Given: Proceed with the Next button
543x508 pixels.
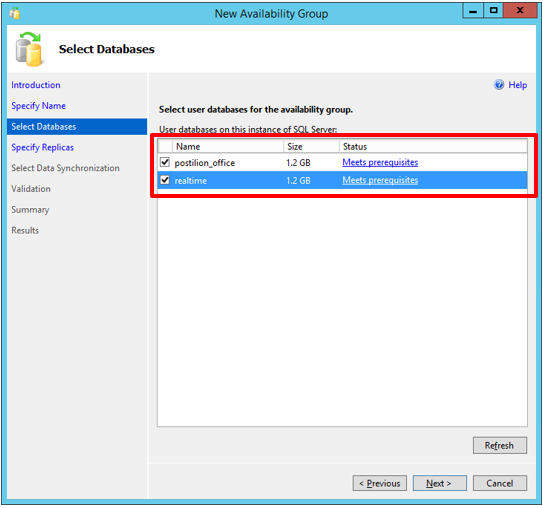Looking at the screenshot, I should (x=439, y=483).
